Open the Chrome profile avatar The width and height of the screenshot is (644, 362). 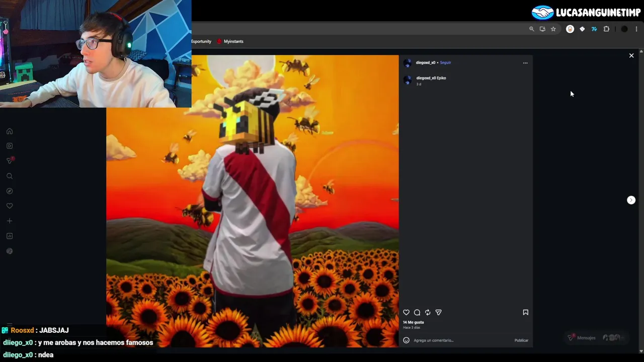[x=624, y=29]
